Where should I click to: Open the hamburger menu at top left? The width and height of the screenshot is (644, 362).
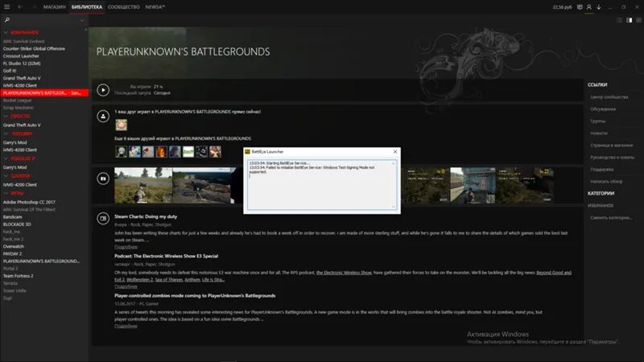7,7
